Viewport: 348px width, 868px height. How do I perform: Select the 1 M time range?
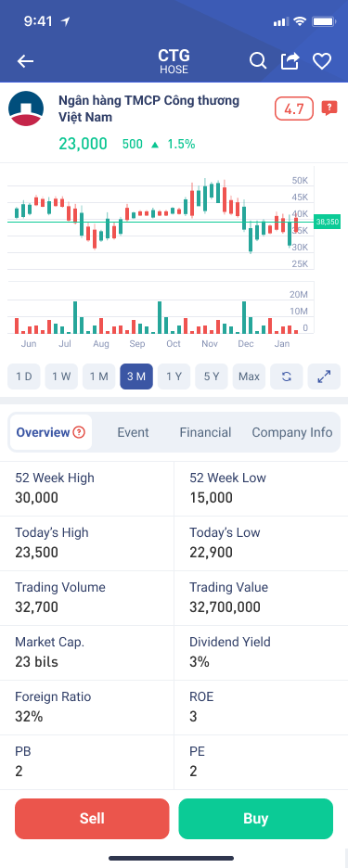pos(98,377)
